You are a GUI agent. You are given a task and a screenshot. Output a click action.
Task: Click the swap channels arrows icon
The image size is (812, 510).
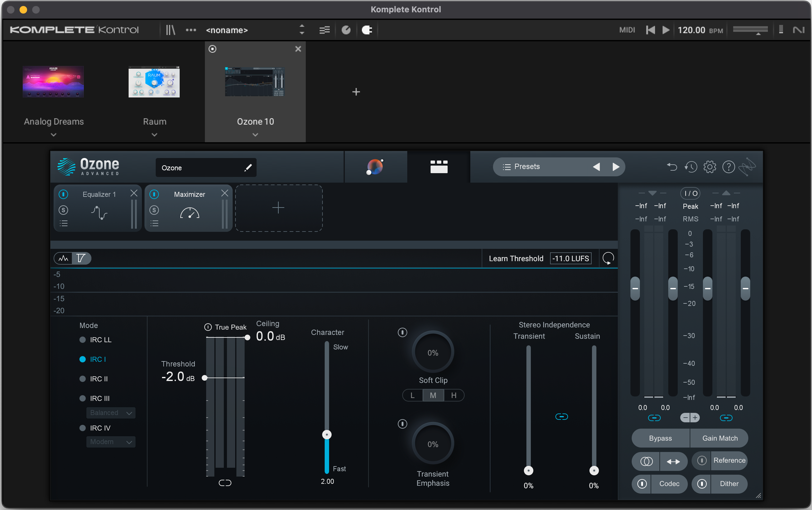673,461
